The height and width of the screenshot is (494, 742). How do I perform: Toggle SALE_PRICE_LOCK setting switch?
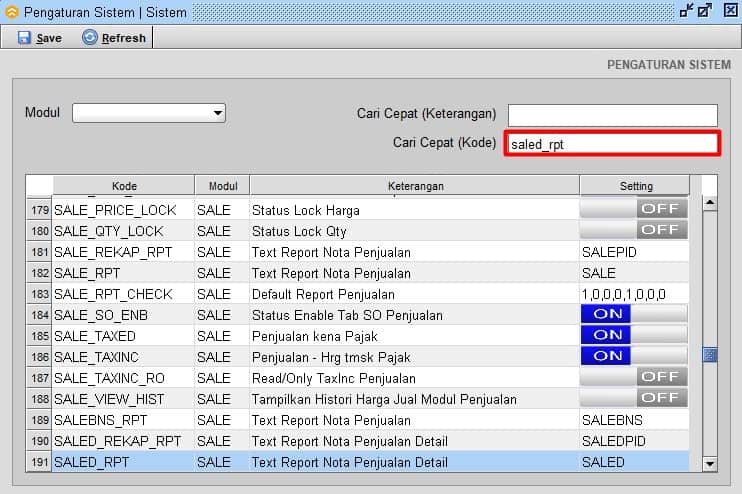pyautogui.click(x=634, y=209)
